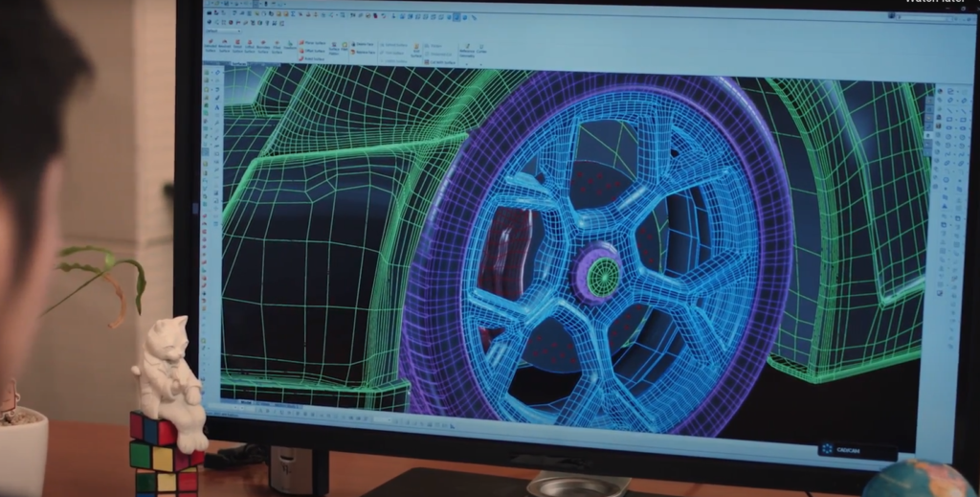Expand the Curves dropdown arrow
Viewport: 980px width, 497px height.
[481, 64]
